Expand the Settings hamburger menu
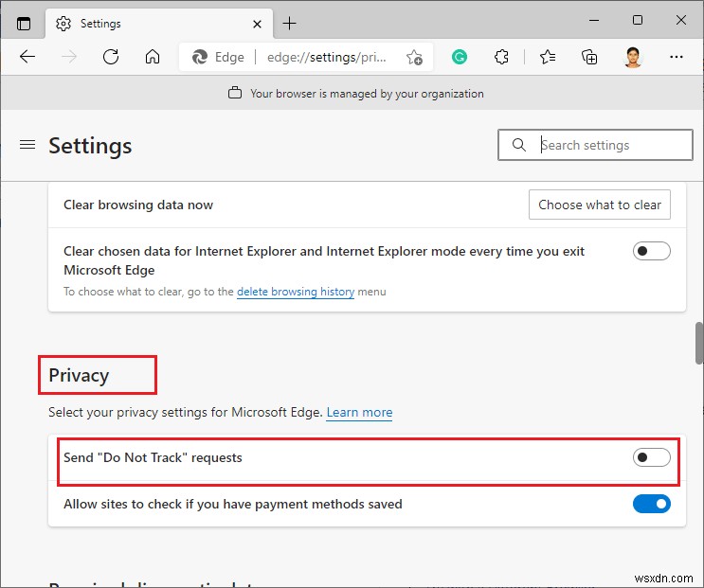 [27, 145]
